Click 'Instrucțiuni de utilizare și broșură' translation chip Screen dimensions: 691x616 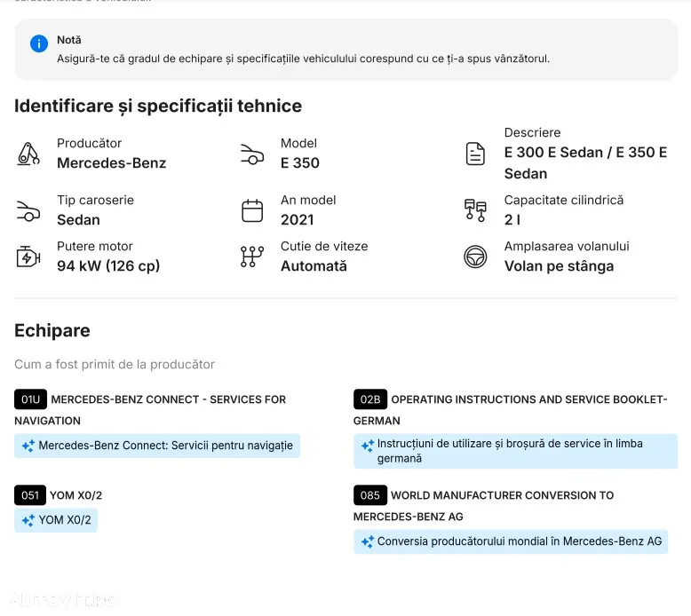pos(516,451)
